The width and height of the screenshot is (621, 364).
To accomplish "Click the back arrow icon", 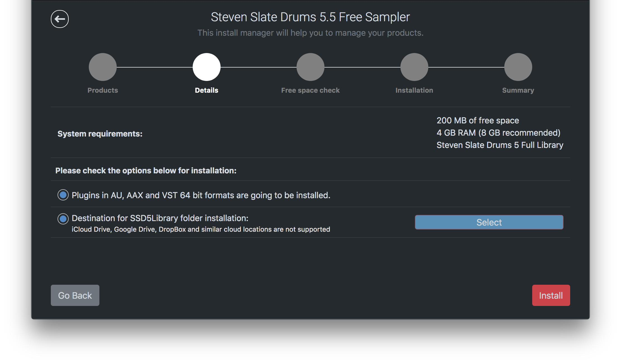I will click(x=60, y=19).
